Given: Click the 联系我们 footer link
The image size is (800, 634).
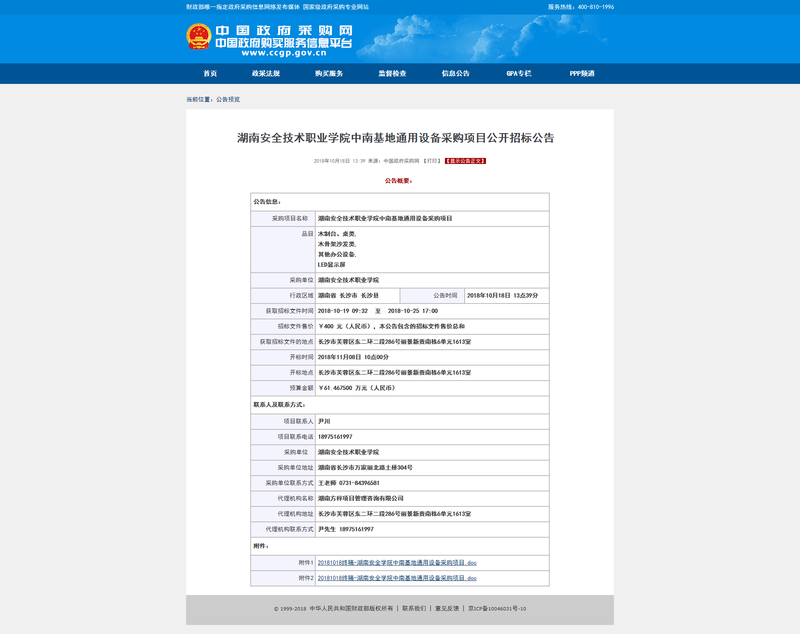Looking at the screenshot, I should (414, 608).
